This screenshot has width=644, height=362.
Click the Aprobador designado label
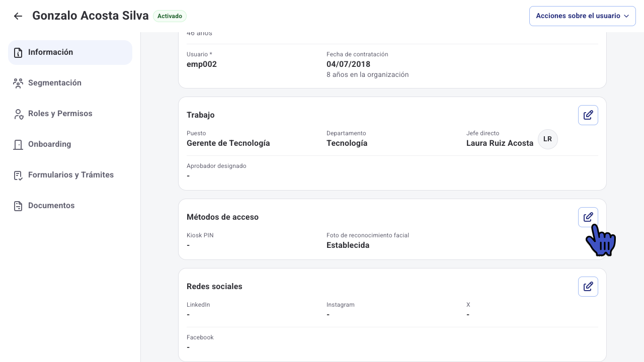(x=216, y=166)
